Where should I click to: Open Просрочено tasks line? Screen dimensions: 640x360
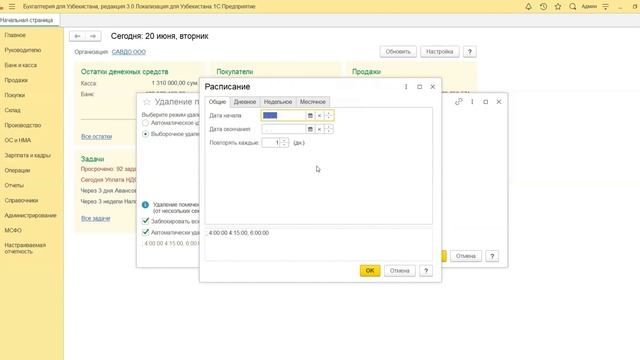108,169
